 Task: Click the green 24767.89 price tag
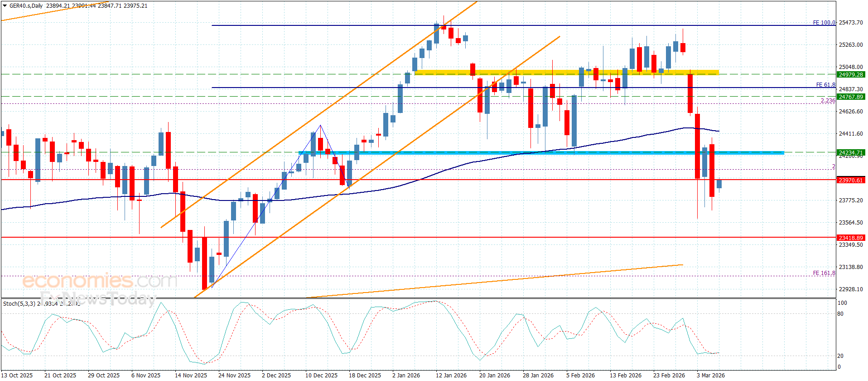coord(851,97)
